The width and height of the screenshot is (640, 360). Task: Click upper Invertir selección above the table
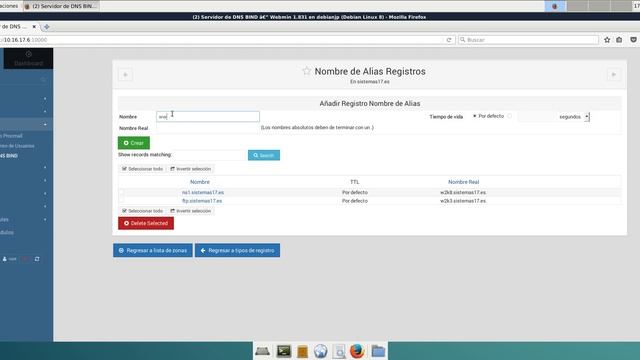pyautogui.click(x=191, y=169)
